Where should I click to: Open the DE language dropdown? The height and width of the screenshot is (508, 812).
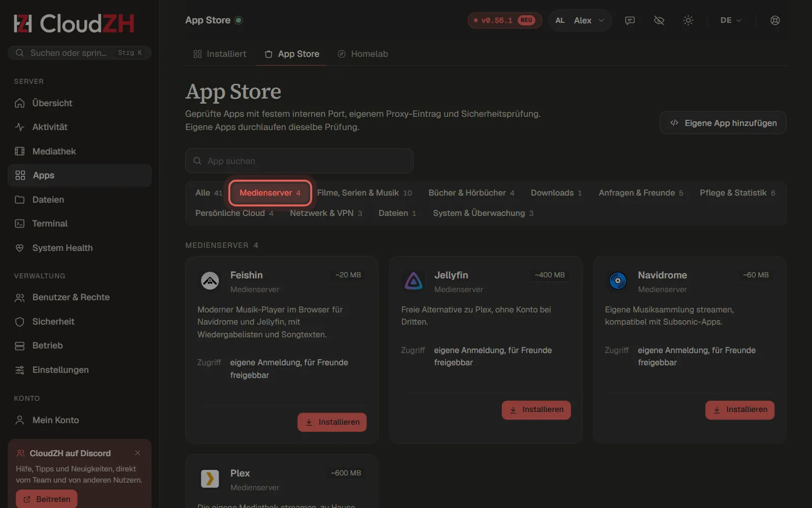pyautogui.click(x=731, y=20)
